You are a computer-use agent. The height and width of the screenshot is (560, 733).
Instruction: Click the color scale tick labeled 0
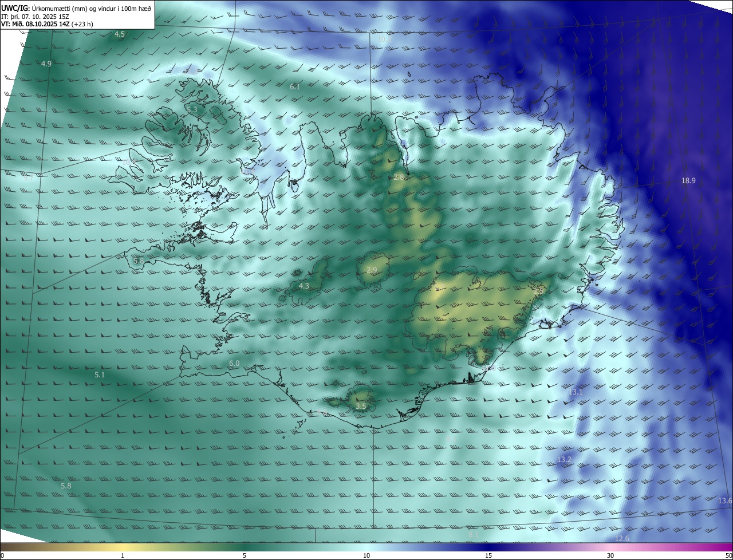tap(2, 555)
